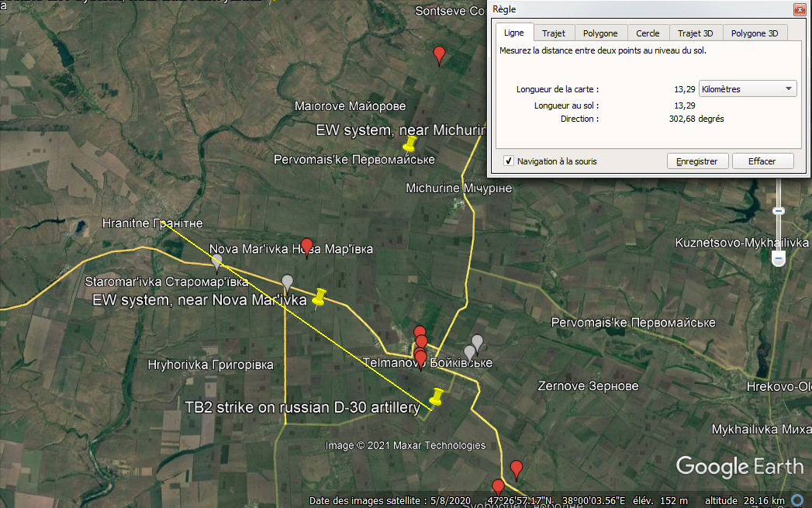Select the Polygone tab
The width and height of the screenshot is (812, 508).
click(x=600, y=33)
